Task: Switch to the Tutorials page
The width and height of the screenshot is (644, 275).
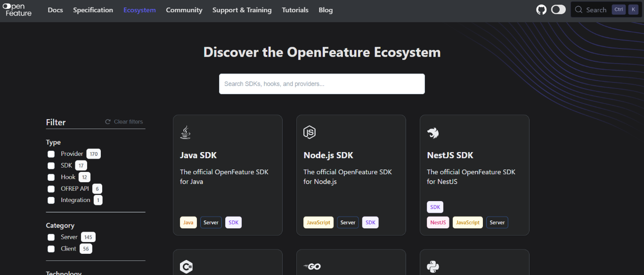Action: coord(295,9)
